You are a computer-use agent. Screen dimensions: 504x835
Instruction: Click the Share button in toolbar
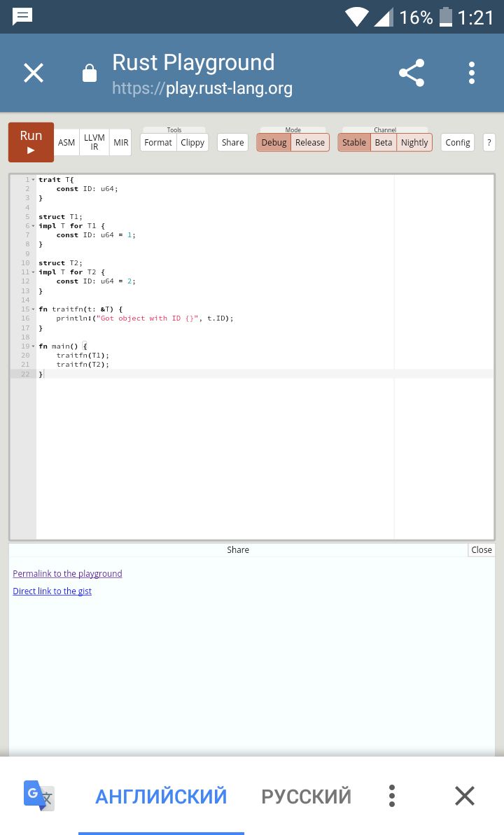click(x=233, y=142)
